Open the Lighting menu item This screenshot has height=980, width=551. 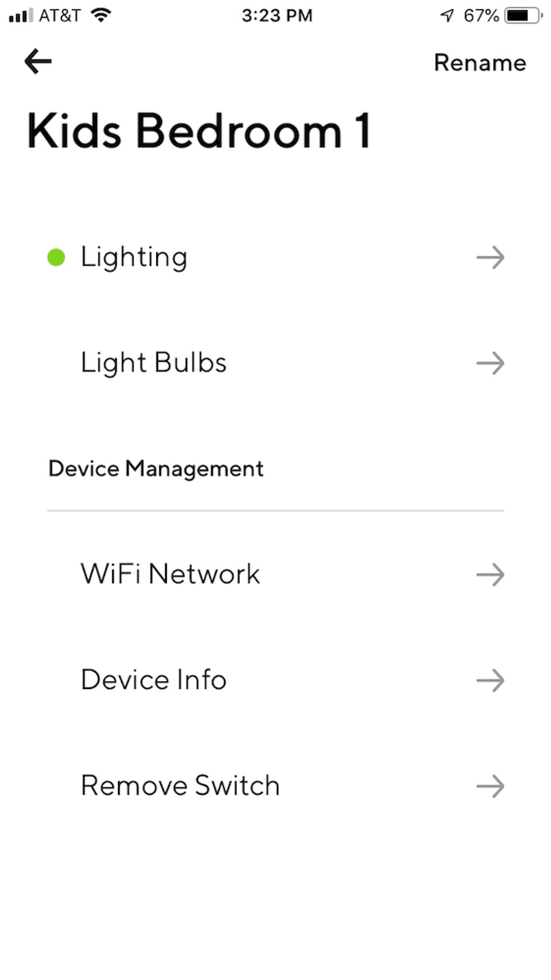tap(134, 257)
